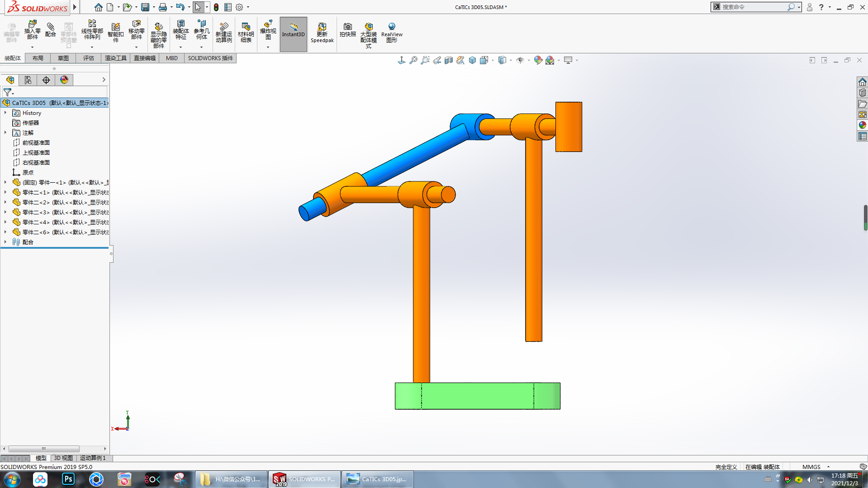Select 上视基准面 in the tree

pyautogui.click(x=36, y=152)
